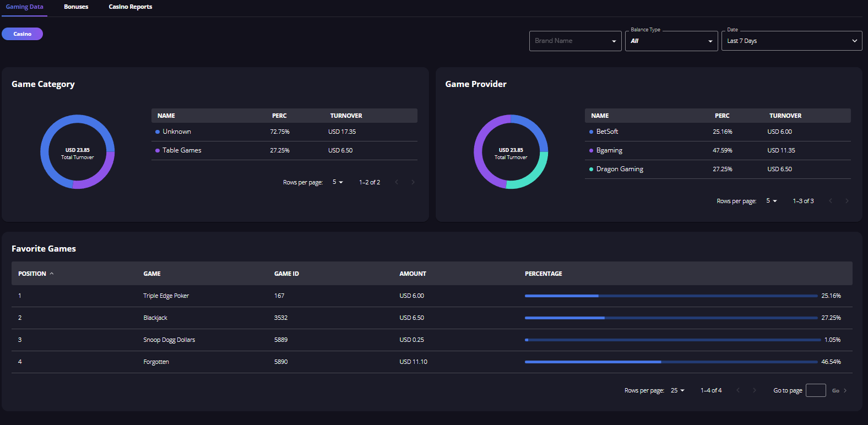Switch to the Bonuses tab

pos(76,7)
